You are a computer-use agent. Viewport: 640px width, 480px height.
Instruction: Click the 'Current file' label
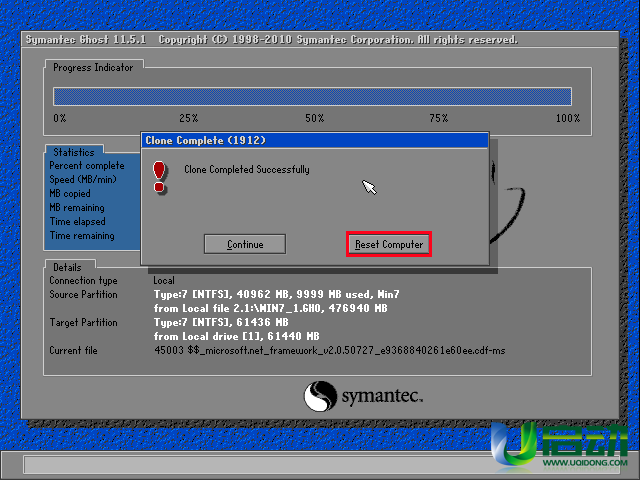pos(73,351)
